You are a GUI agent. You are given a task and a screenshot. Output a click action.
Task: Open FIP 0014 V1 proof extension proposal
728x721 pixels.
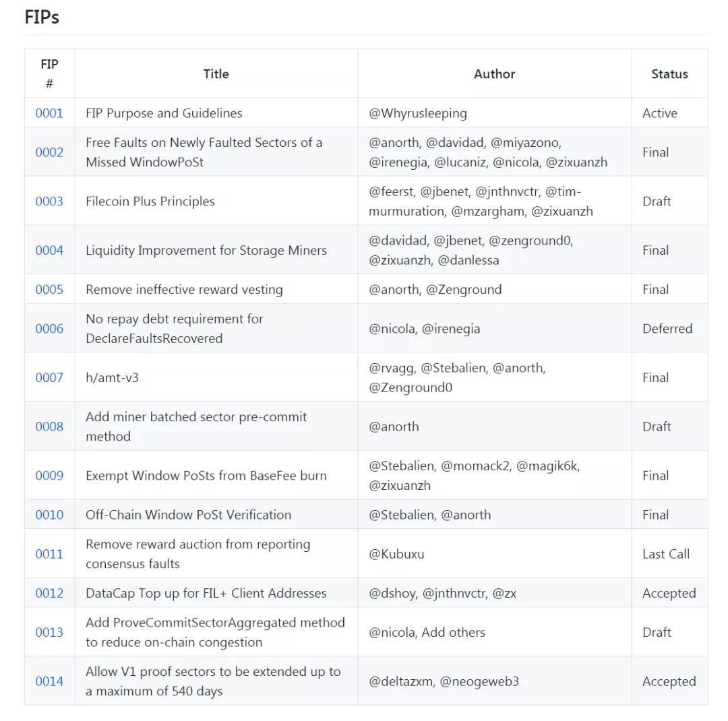[x=49, y=681]
